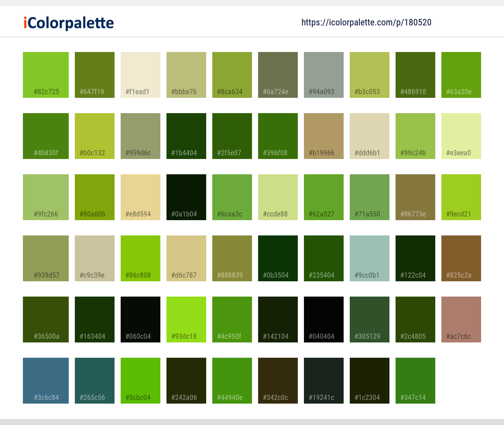Viewport: 504px width, 425px height.
Task: Choose the #347c14 swatch
Action: pyautogui.click(x=415, y=381)
